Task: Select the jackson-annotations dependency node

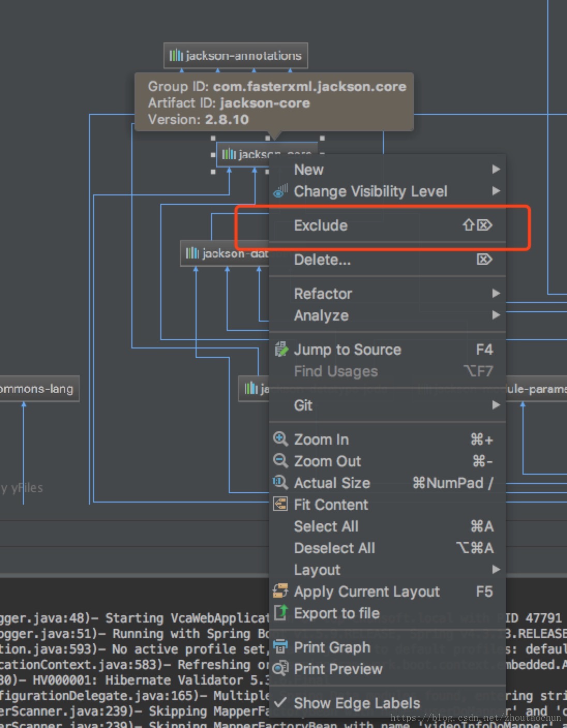Action: pos(236,55)
